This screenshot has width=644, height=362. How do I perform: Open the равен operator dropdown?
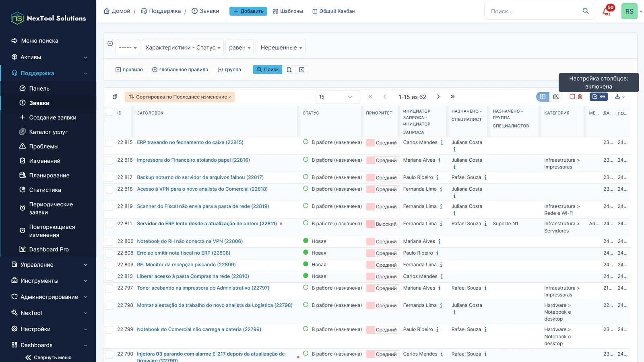pos(239,47)
